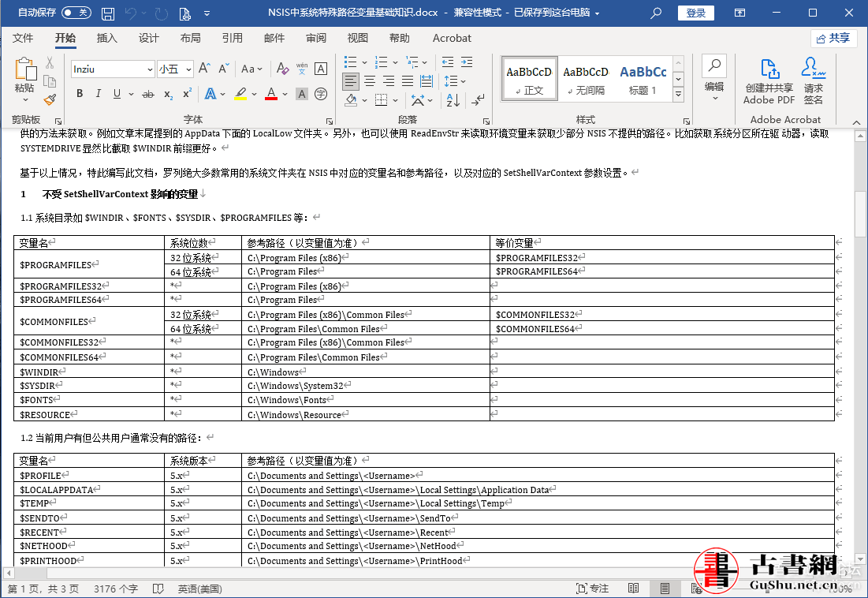Screen dimensions: 868x598
Task: Click the 登录 (Sign in) button
Action: pos(696,13)
